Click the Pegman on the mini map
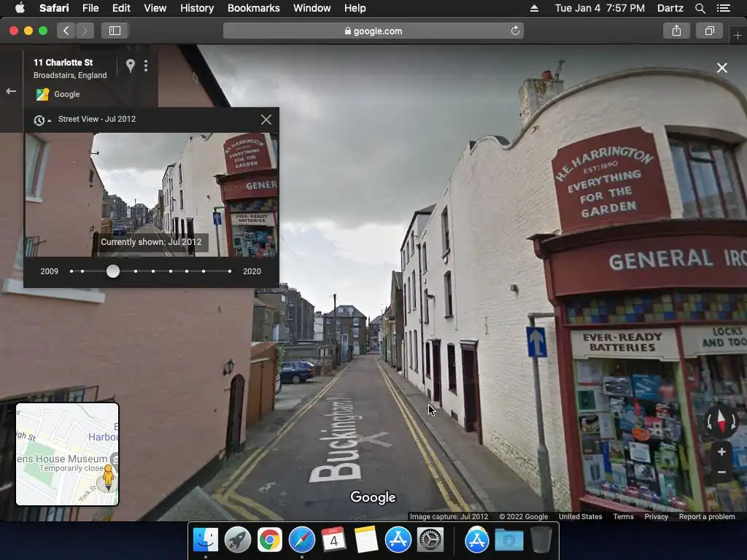 109,477
